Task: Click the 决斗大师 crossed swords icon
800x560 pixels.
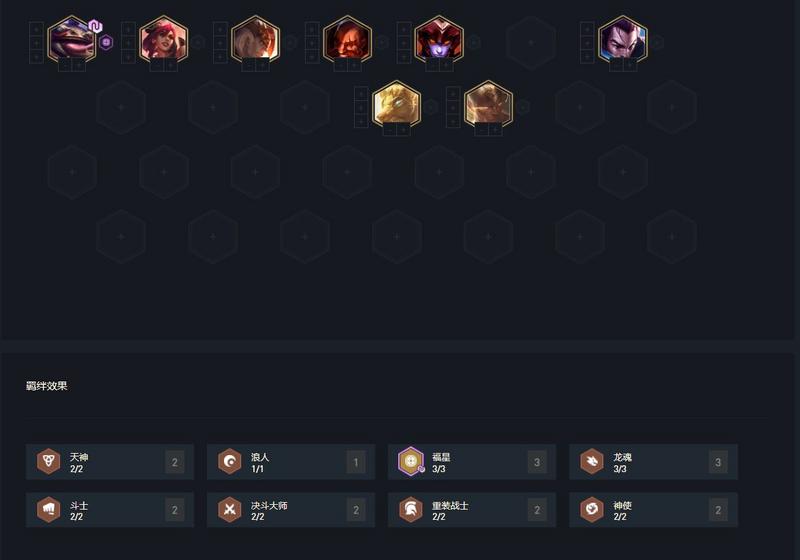Action: click(x=230, y=510)
